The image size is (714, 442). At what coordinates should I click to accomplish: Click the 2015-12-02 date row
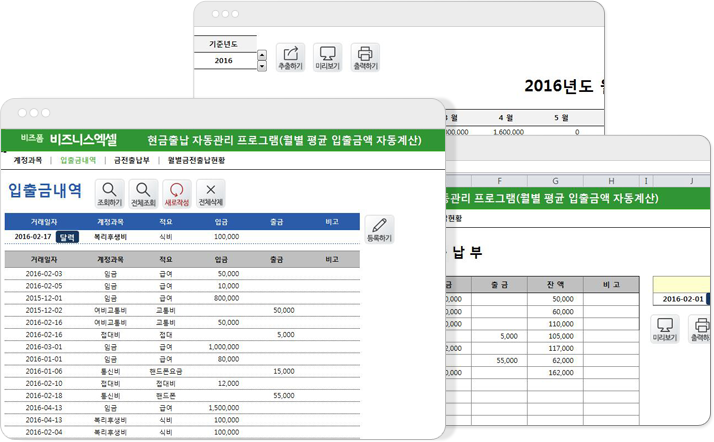[44, 310]
